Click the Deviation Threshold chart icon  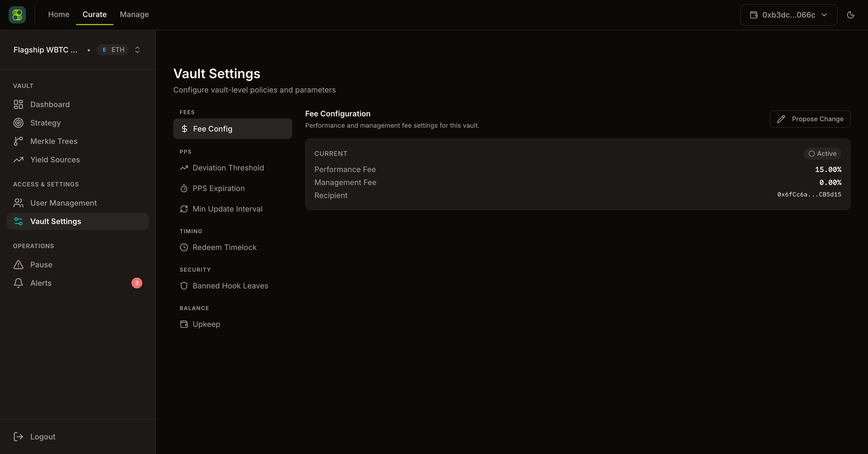click(184, 168)
